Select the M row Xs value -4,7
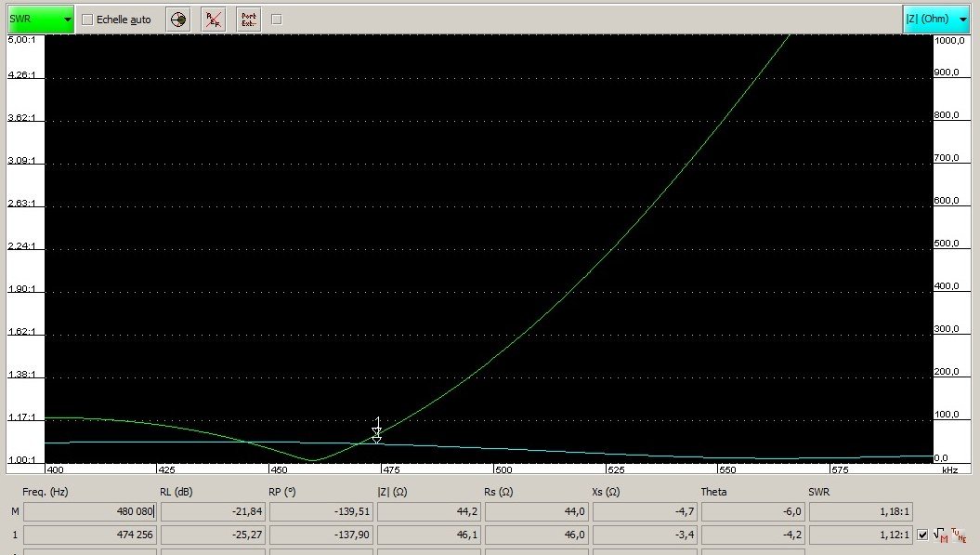 pos(645,512)
